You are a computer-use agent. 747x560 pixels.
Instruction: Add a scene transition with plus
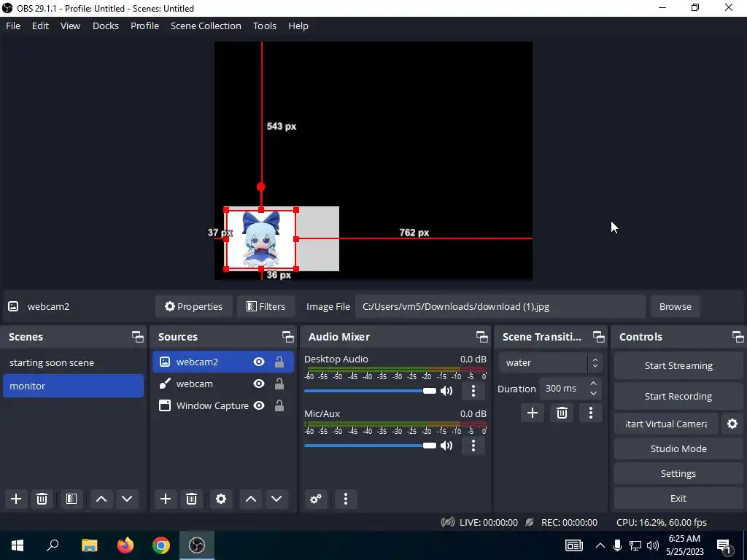click(532, 413)
